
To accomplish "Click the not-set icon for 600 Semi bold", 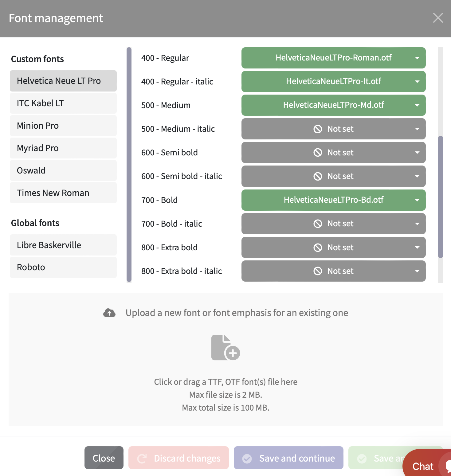I will [x=318, y=153].
